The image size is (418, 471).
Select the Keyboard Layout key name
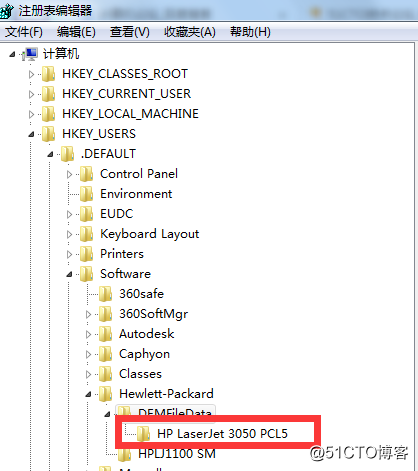(x=150, y=234)
